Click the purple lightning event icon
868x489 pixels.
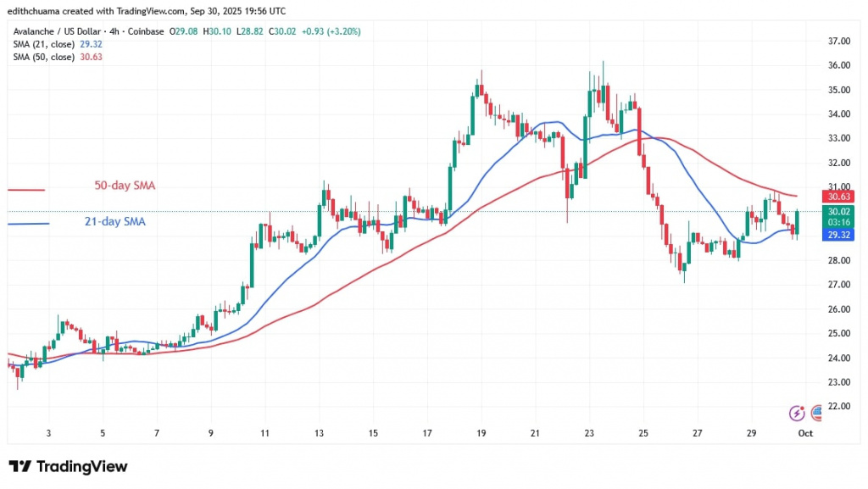click(x=796, y=414)
